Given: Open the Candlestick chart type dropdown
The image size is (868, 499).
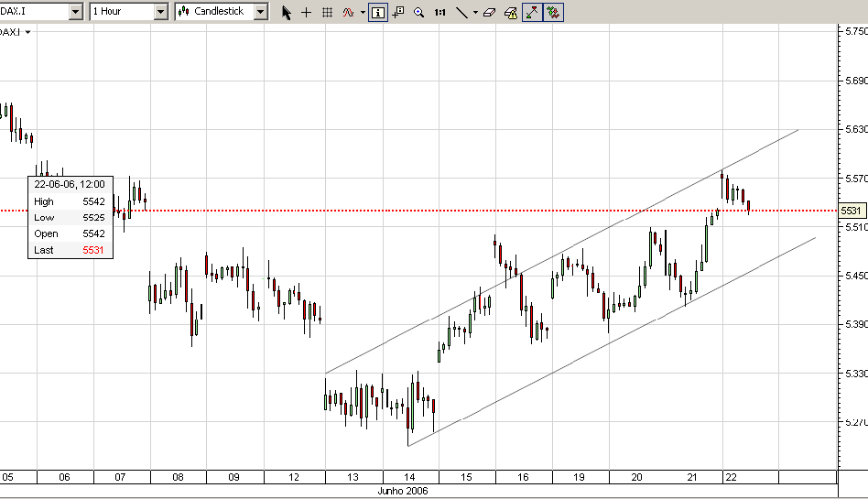Looking at the screenshot, I should (x=261, y=12).
